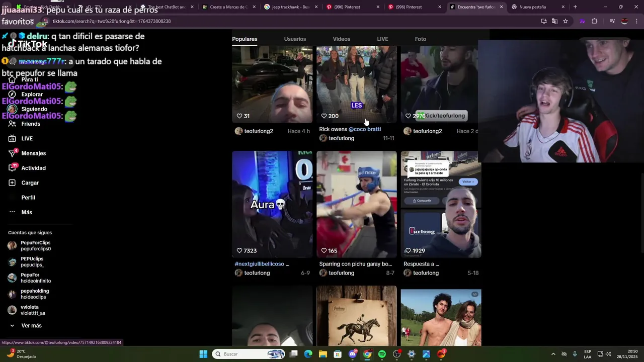
Task: Switch to the Videos tab
Action: [x=341, y=39]
